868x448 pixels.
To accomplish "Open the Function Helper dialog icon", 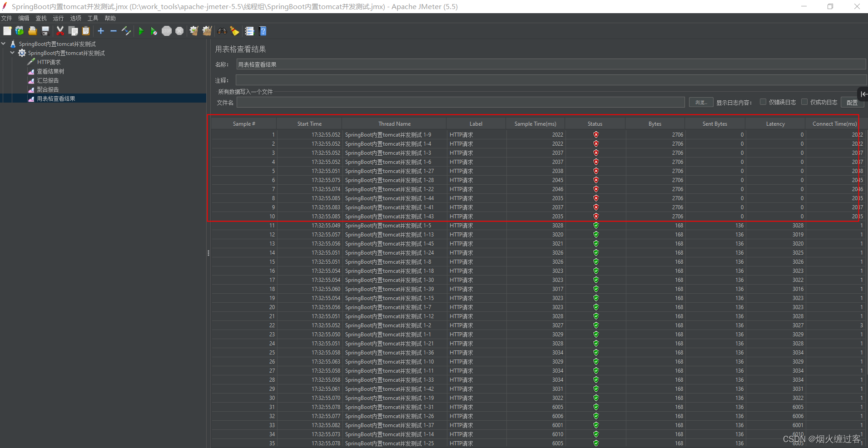I will click(249, 31).
